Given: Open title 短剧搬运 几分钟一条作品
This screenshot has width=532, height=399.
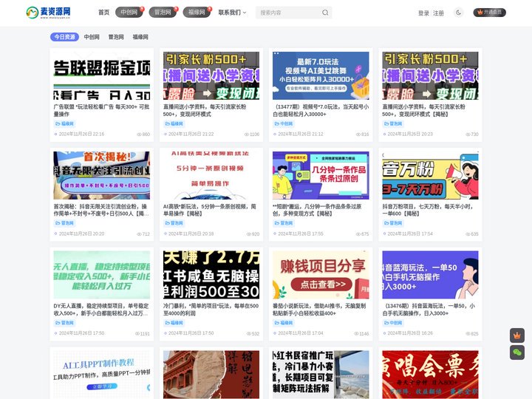Looking at the screenshot, I should 317,210.
